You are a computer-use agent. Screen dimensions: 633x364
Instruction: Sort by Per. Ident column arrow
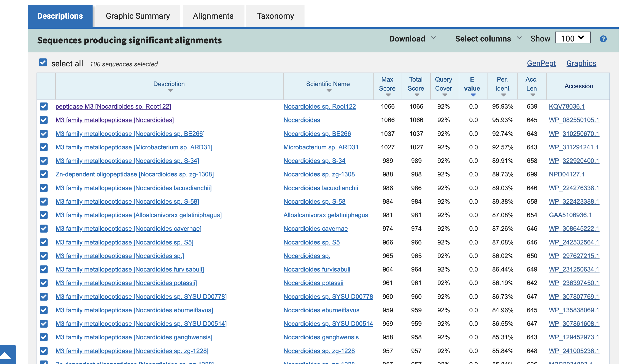click(503, 95)
